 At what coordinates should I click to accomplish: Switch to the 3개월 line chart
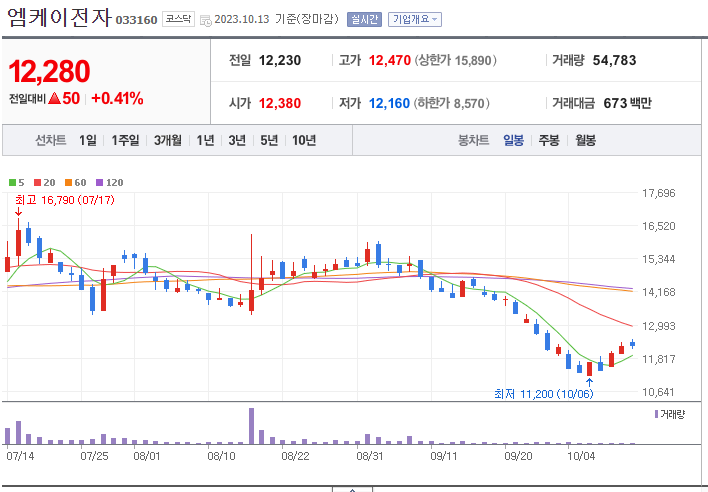tap(168, 140)
